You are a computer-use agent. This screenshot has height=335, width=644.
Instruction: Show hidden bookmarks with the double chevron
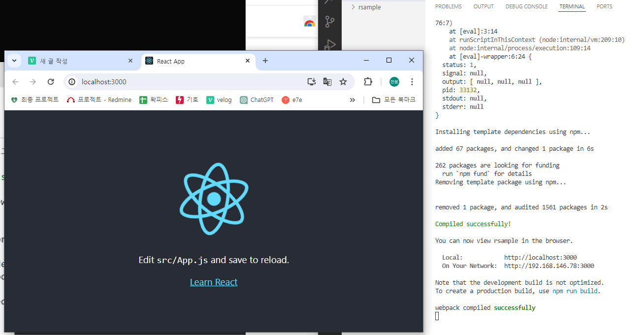[x=353, y=100]
